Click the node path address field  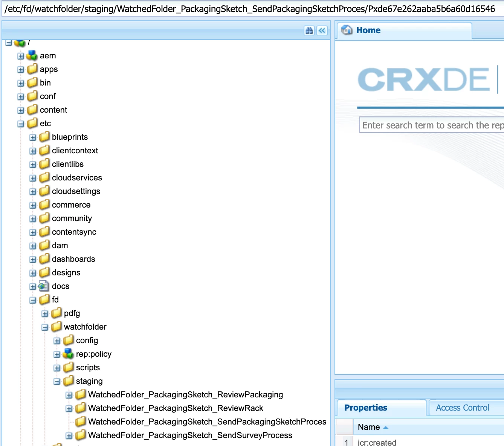(252, 9)
